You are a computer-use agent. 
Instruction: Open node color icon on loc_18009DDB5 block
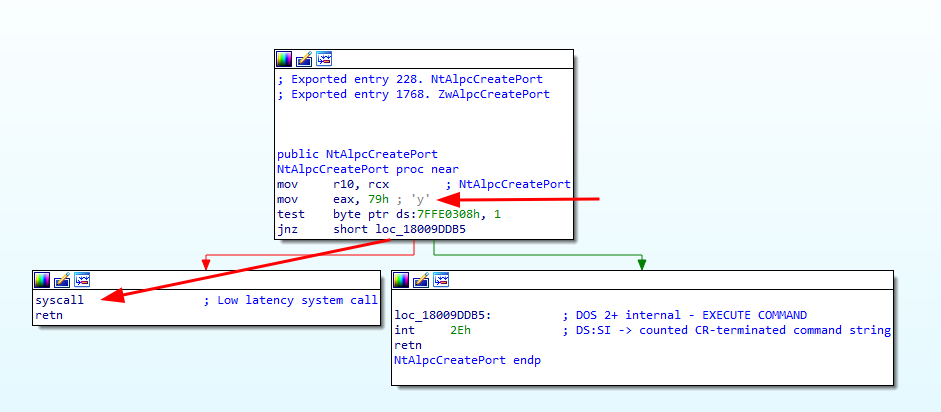[402, 280]
